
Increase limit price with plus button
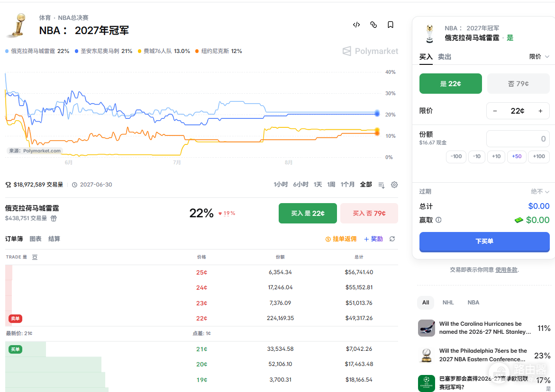click(x=540, y=111)
